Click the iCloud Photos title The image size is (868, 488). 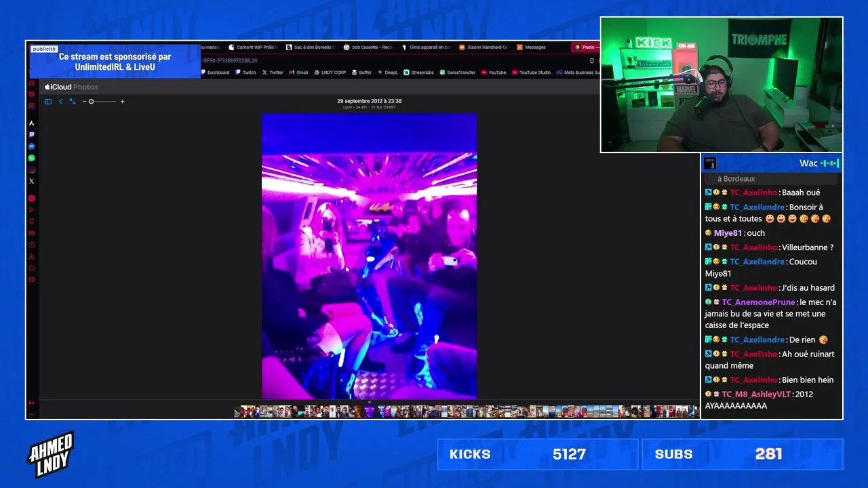(71, 87)
